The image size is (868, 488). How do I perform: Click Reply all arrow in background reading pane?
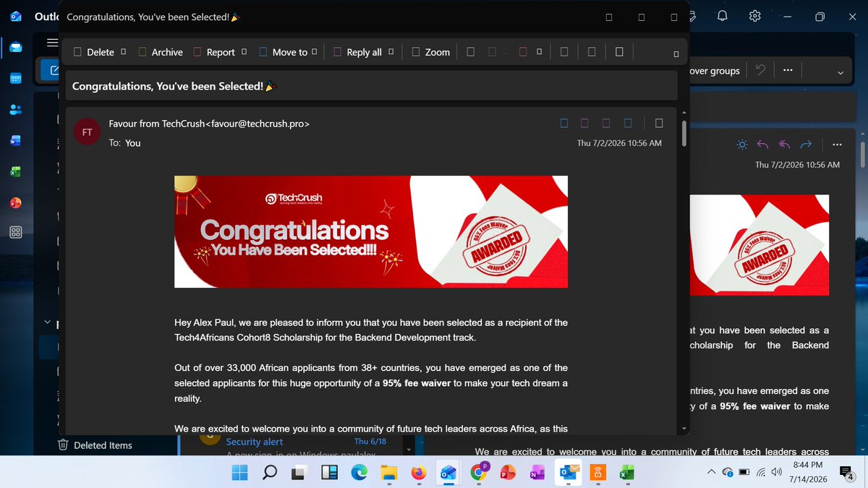(784, 145)
